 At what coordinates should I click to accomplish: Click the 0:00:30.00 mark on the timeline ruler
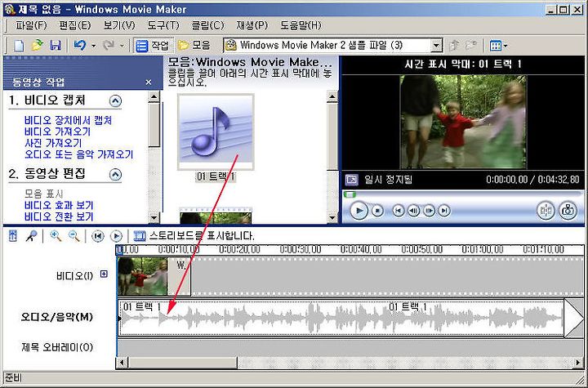click(x=300, y=249)
